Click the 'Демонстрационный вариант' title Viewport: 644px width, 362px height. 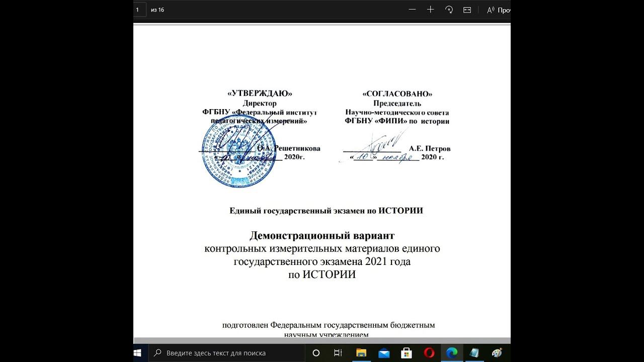click(x=322, y=236)
